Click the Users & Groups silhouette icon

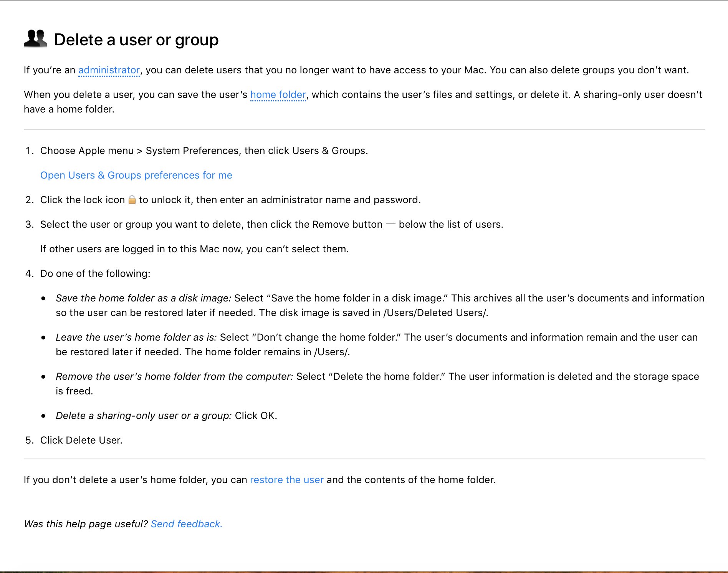pyautogui.click(x=35, y=39)
